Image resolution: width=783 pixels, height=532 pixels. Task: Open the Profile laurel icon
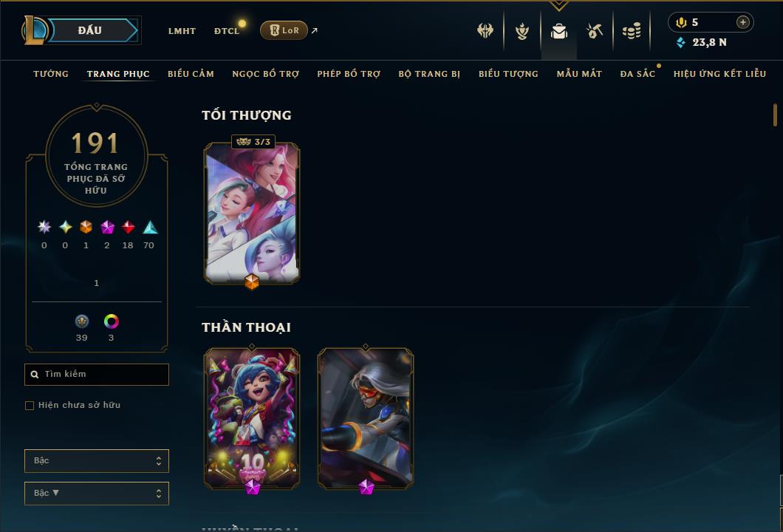click(522, 31)
